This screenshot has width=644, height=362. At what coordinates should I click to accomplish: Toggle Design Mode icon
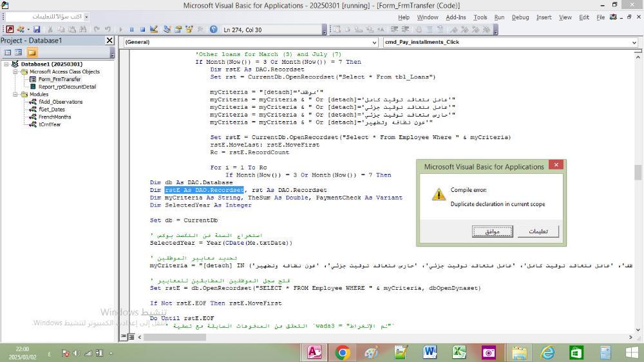click(x=154, y=30)
